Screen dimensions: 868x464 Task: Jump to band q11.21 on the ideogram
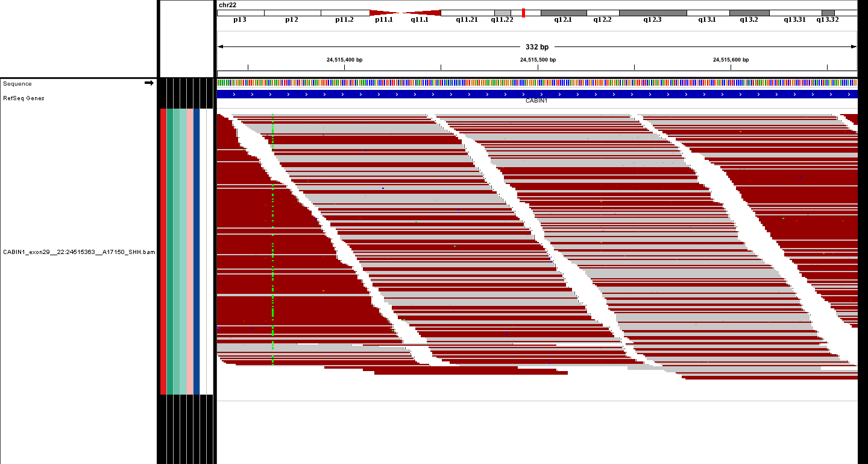[468, 13]
